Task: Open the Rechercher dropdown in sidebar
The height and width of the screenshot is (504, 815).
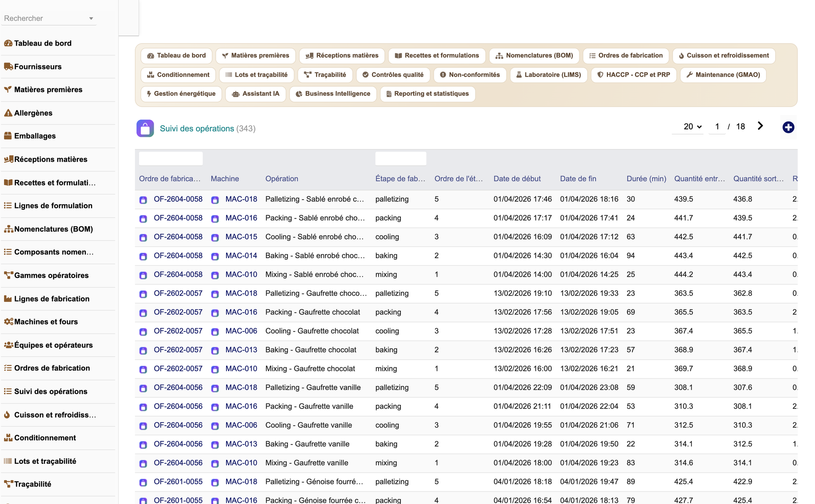Action: point(49,18)
